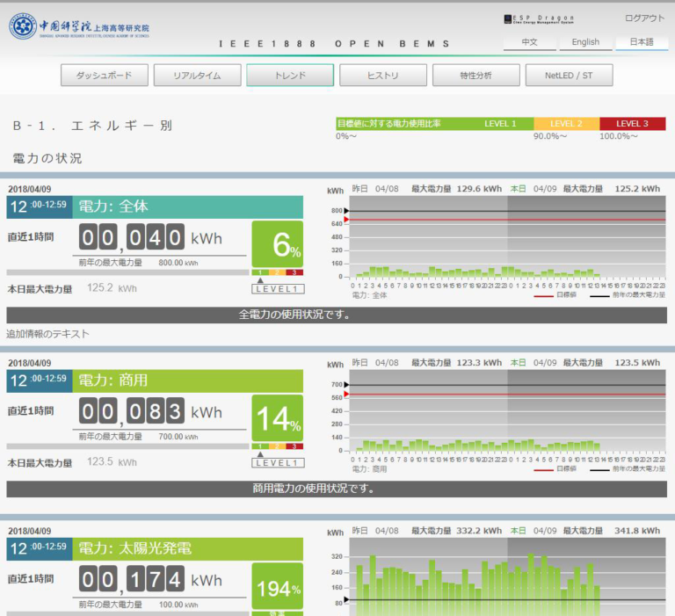The image size is (675, 616).
Task: Click the 電力: 太陽光発電 panel header
Action: (188, 549)
